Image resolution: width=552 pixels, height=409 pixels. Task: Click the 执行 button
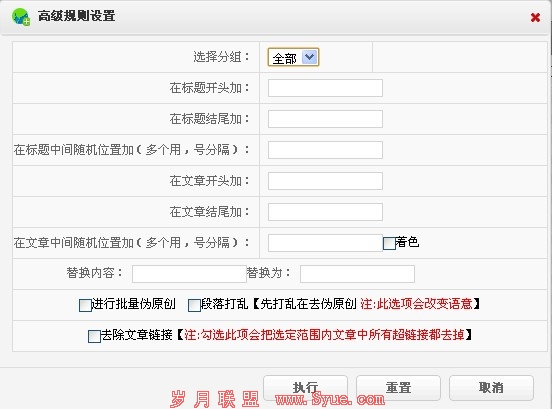tap(306, 388)
